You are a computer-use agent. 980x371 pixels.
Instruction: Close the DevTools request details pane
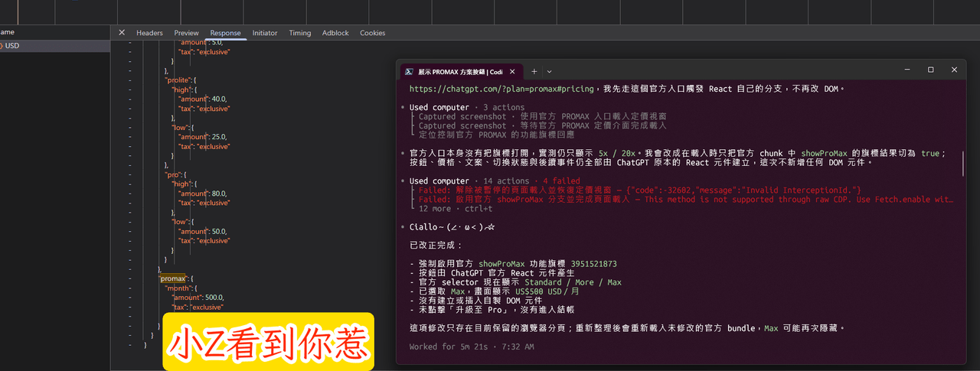point(122,33)
